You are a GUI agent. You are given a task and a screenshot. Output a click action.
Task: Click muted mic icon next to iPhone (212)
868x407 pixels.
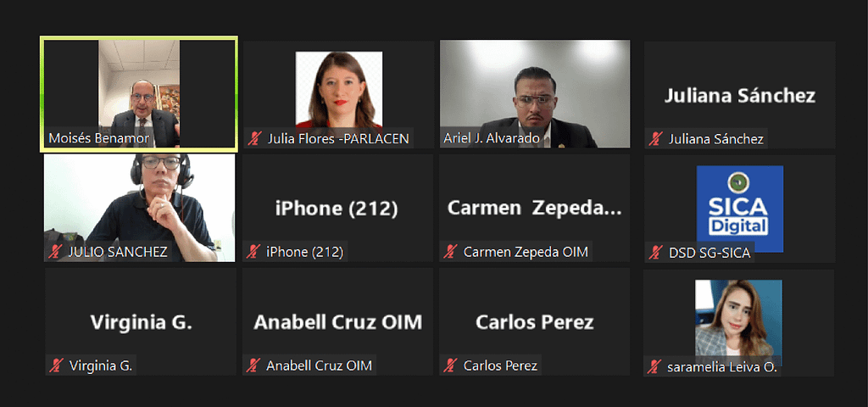[x=253, y=252]
